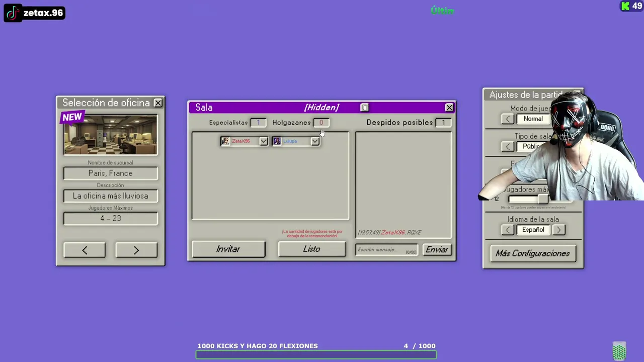Click the ZetaX96 player name in list
This screenshot has height=362, width=644.
[241, 141]
